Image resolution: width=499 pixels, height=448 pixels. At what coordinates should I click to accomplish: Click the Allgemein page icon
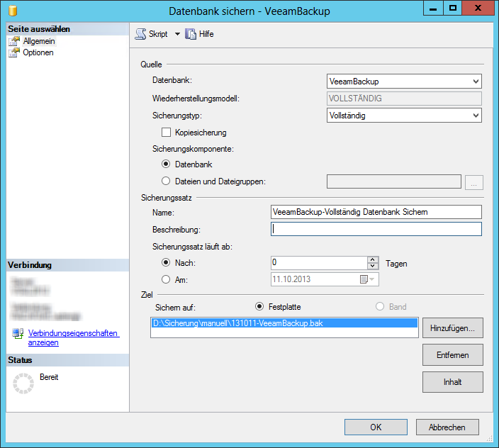(x=14, y=41)
